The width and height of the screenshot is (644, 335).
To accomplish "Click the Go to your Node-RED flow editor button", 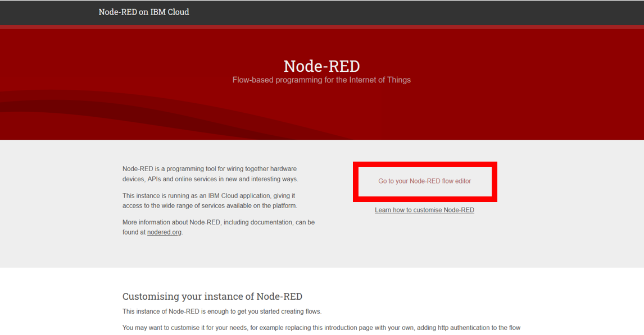I will pyautogui.click(x=424, y=181).
